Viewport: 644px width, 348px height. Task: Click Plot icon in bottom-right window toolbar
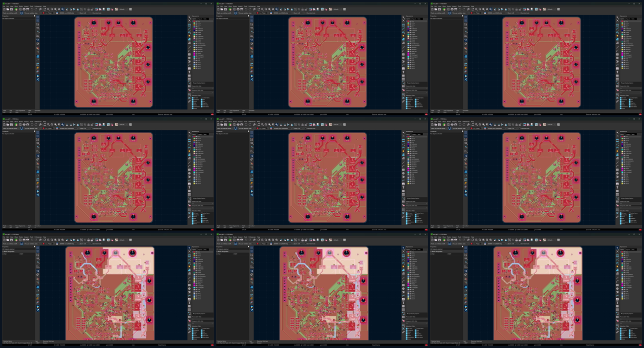pyautogui.click(x=455, y=240)
